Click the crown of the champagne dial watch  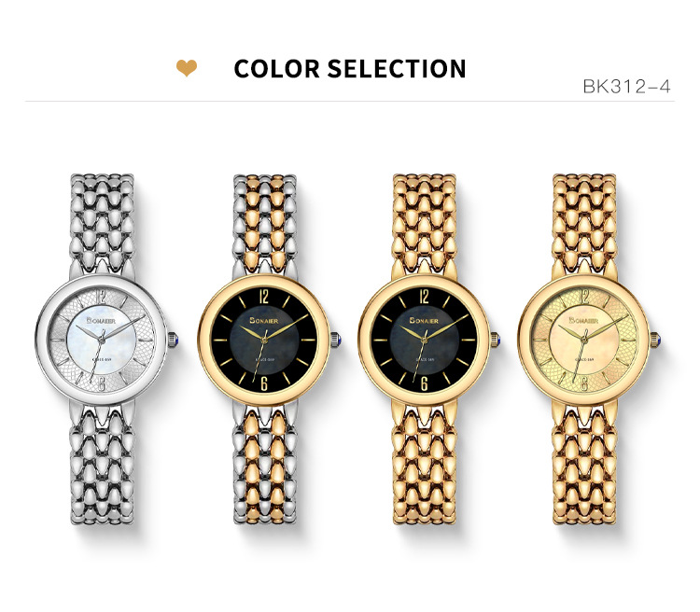pyautogui.click(x=656, y=341)
